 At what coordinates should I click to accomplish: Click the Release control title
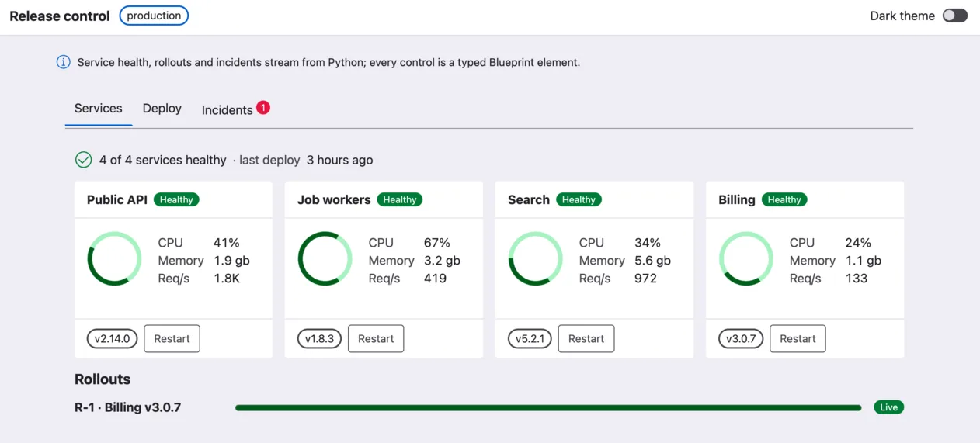click(x=60, y=16)
